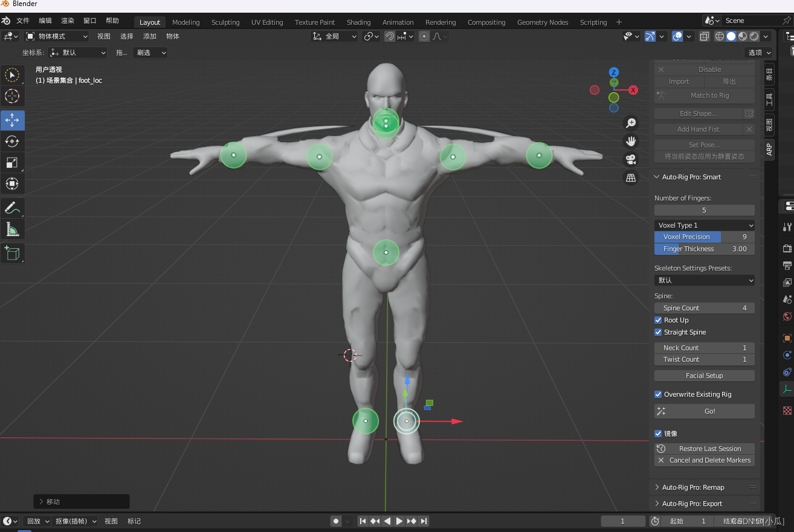Click the hand pan view icon
This screenshot has width=794, height=532.
pos(631,141)
